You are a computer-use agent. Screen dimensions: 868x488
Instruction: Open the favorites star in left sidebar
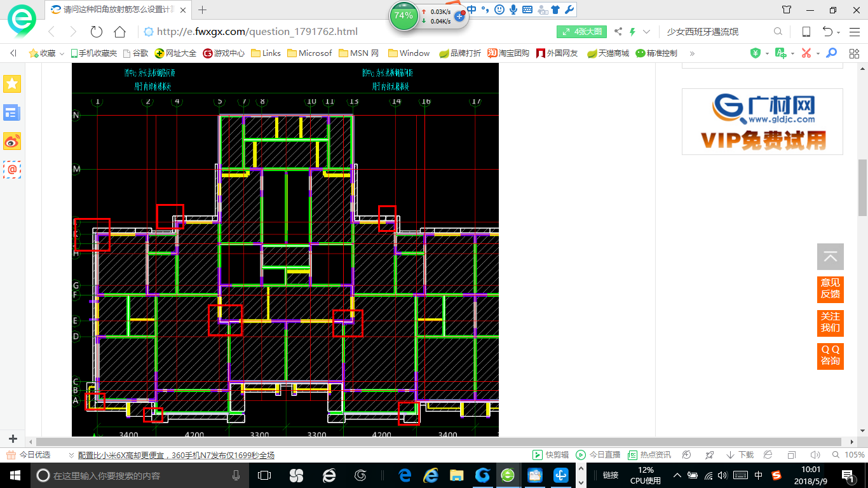[12, 83]
